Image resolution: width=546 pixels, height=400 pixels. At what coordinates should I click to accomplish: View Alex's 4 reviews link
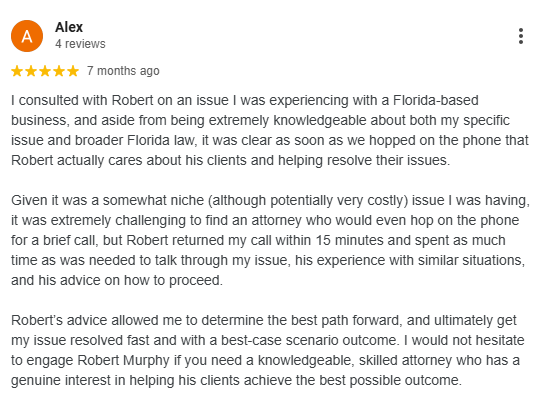click(80, 44)
